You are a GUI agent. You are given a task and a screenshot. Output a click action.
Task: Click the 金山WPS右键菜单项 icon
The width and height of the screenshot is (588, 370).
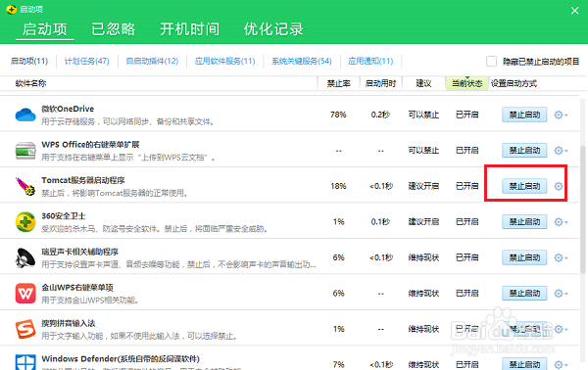click(25, 294)
